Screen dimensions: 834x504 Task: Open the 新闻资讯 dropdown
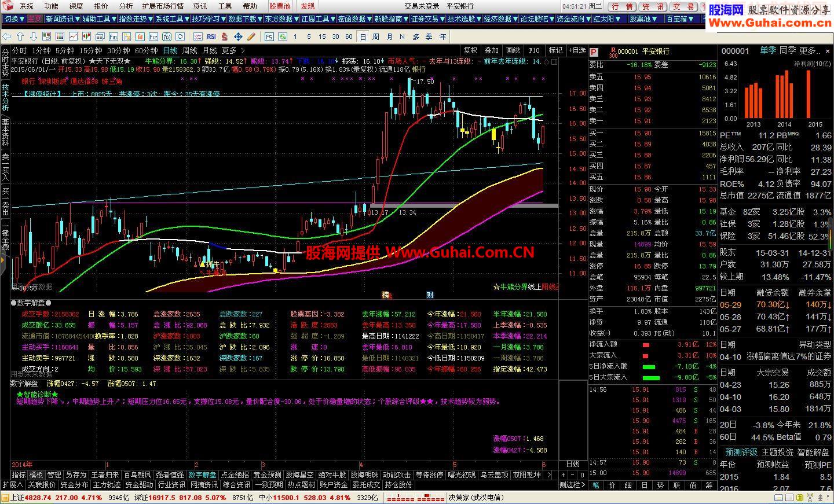pos(62,19)
